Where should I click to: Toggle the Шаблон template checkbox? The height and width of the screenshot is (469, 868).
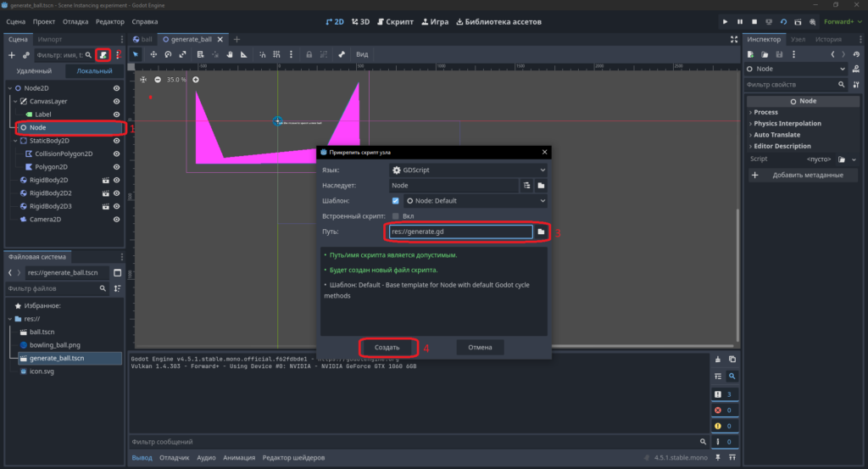395,201
